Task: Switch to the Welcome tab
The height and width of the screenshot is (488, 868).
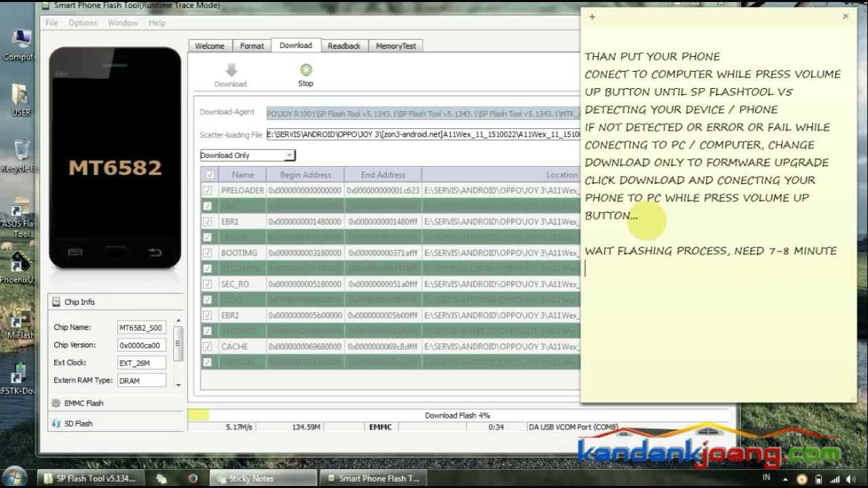Action: (210, 46)
